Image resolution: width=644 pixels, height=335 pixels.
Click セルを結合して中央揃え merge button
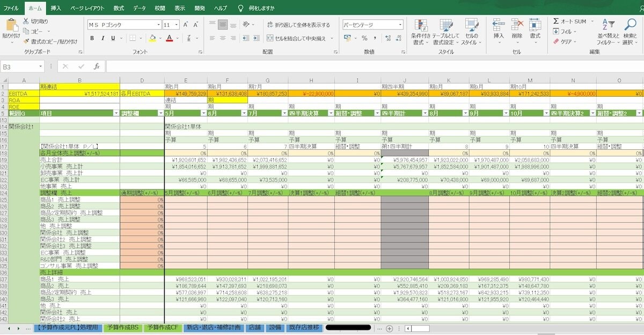click(297, 38)
